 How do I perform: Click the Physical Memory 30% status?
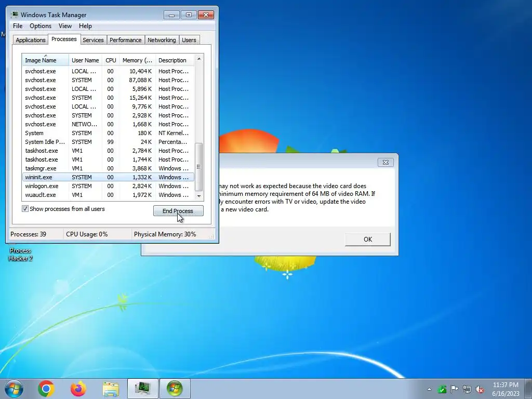165,234
